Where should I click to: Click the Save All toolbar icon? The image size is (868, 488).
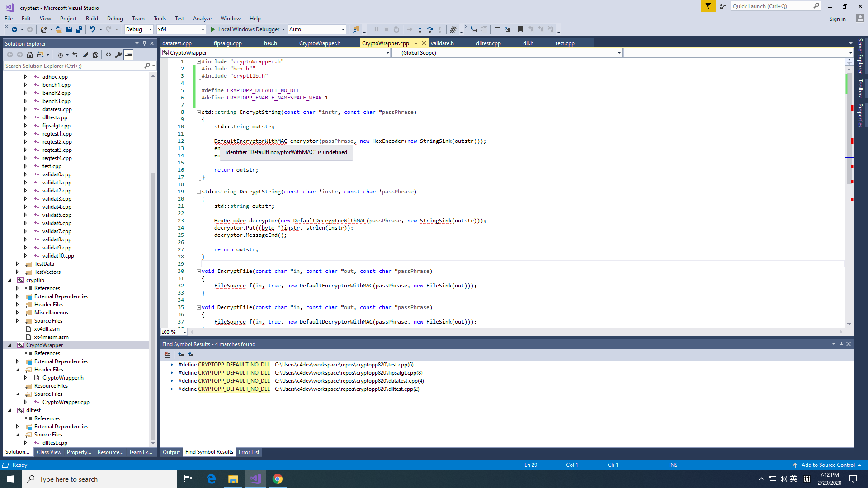(x=79, y=29)
